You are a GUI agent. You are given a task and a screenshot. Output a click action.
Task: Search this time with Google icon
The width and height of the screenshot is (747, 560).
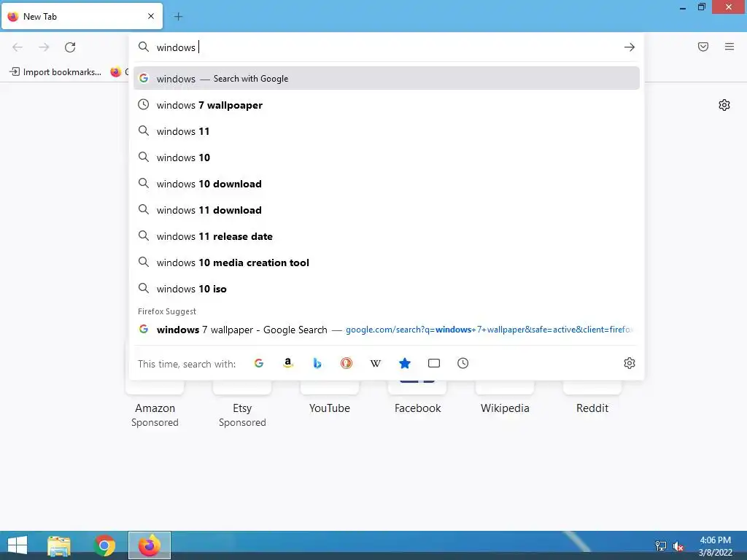259,363
